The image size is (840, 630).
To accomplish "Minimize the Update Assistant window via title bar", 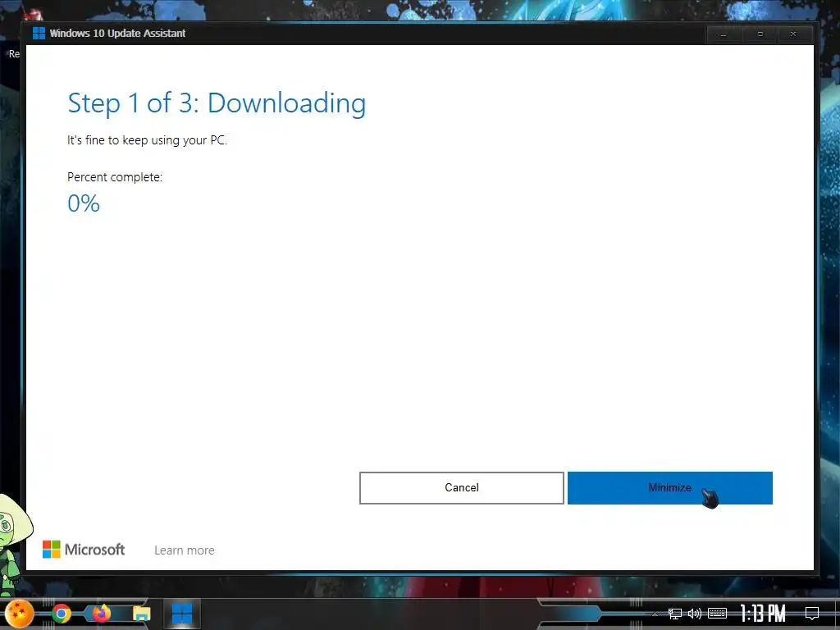I will pyautogui.click(x=724, y=34).
